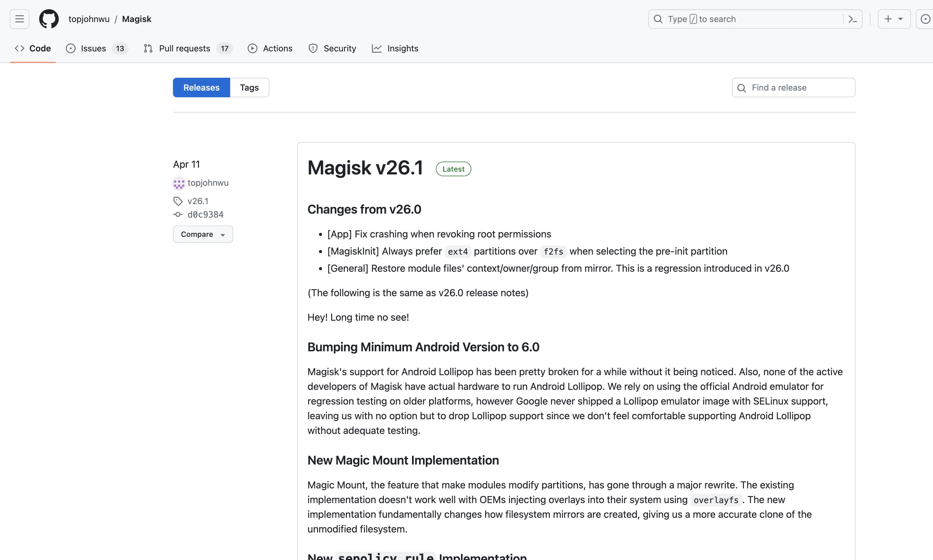The image size is (933, 560).
Task: Open the hamburger navigation menu
Action: point(20,19)
